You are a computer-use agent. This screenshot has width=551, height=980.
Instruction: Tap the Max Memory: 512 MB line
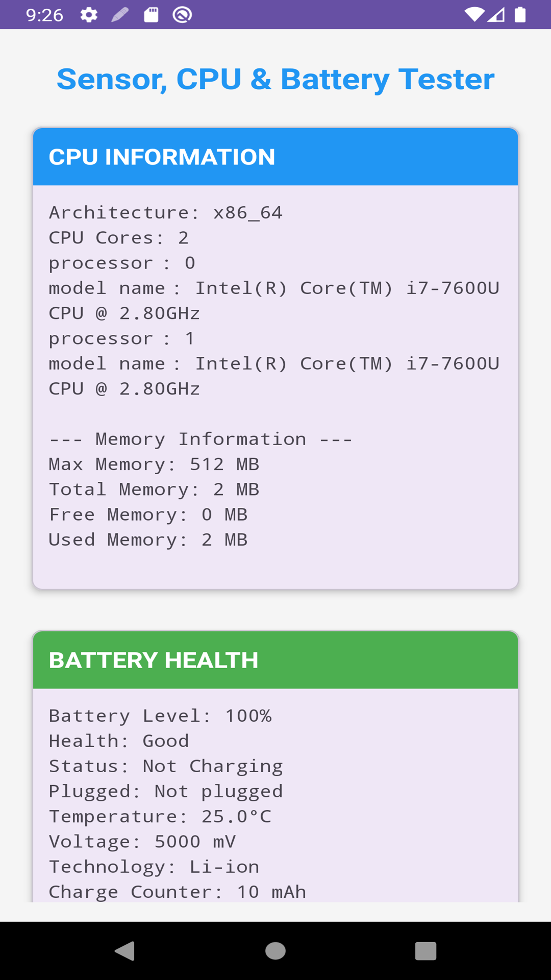[154, 464]
